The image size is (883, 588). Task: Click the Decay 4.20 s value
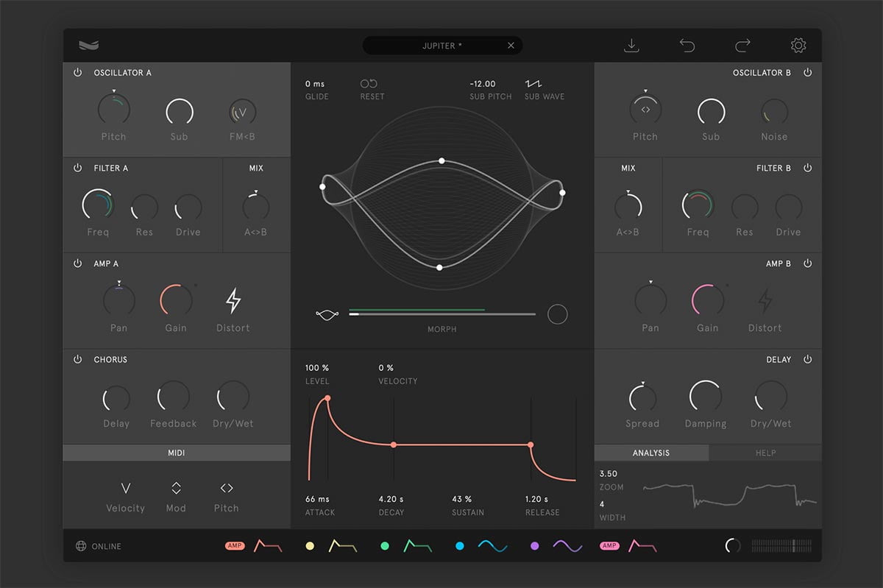tap(391, 499)
